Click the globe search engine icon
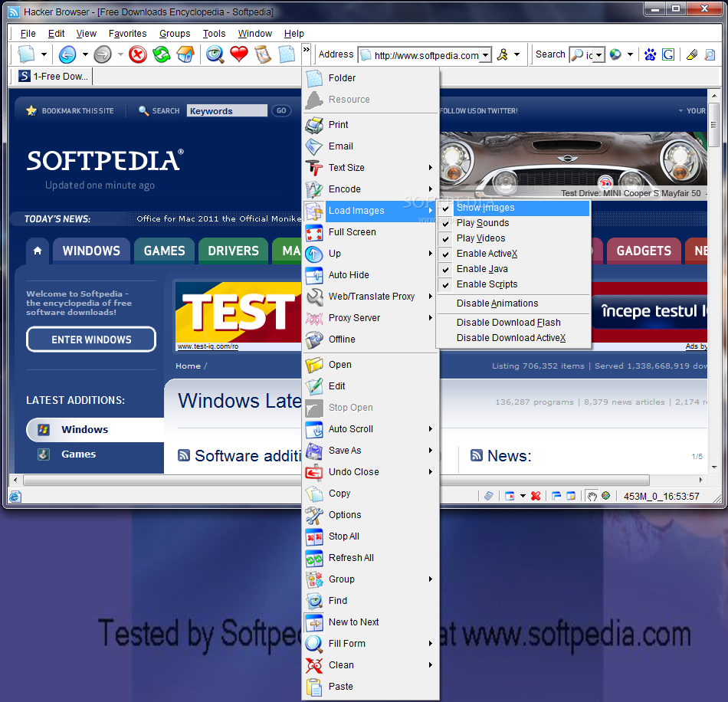The width and height of the screenshot is (728, 702). pos(615,54)
